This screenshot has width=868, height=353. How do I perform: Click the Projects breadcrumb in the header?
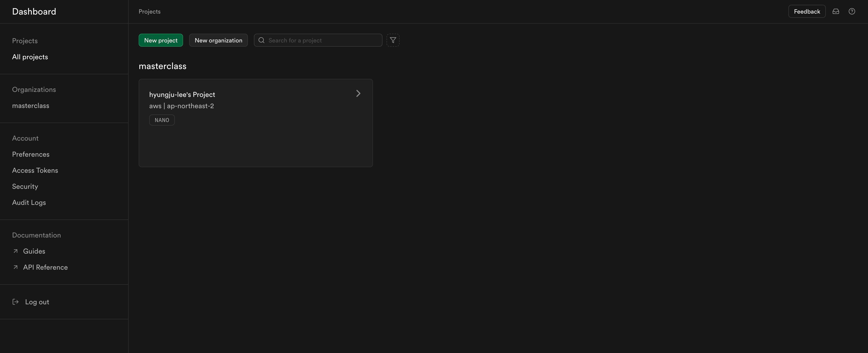coord(150,12)
